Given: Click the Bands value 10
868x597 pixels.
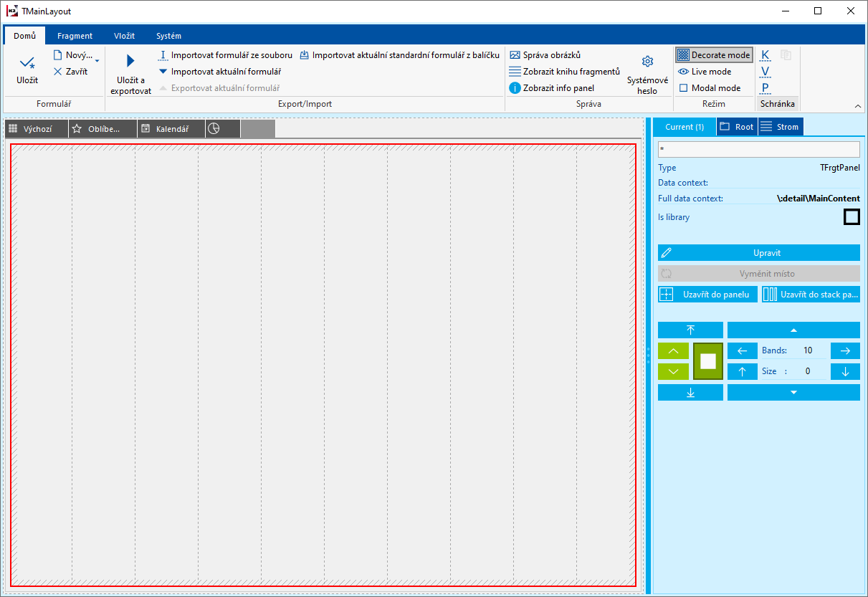Looking at the screenshot, I should pos(808,351).
